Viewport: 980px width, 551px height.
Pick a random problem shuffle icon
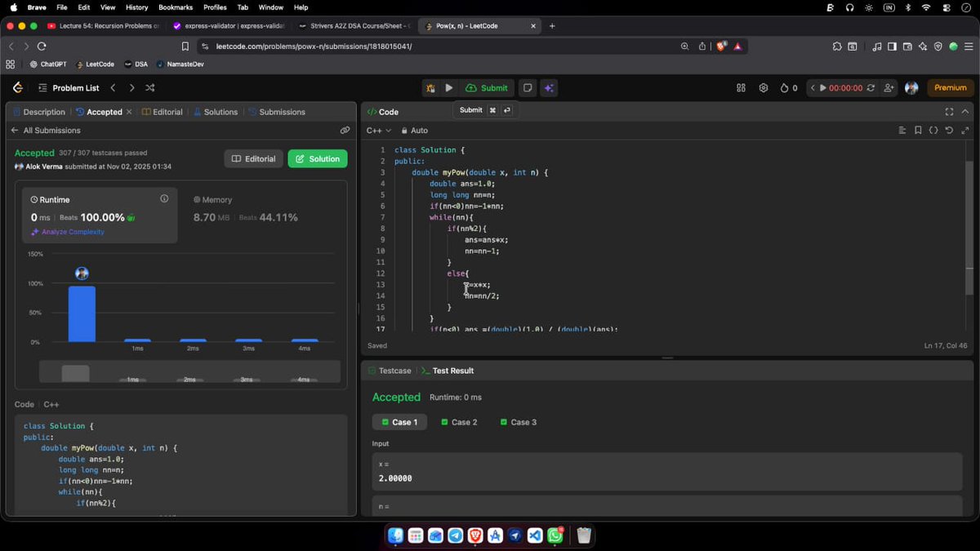coord(150,87)
